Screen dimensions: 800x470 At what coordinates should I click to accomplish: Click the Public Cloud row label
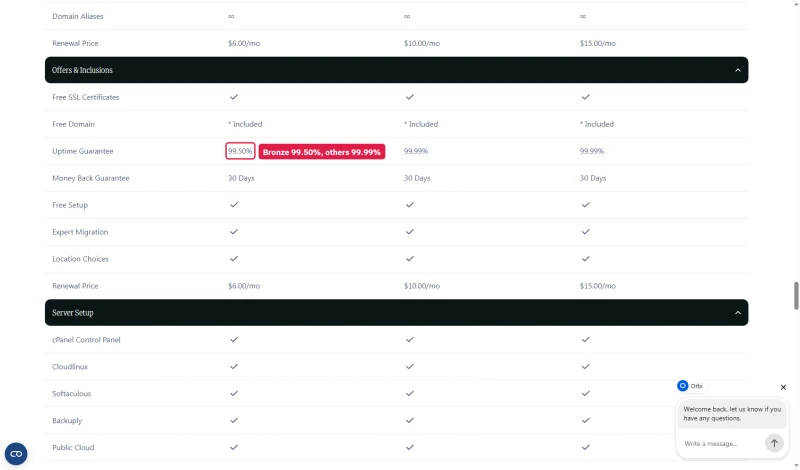73,448
